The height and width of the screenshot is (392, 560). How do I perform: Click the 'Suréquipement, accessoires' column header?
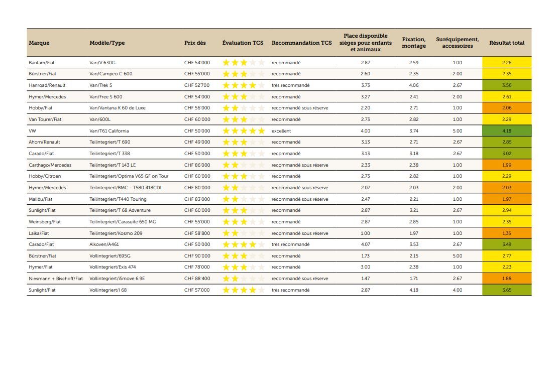pyautogui.click(x=458, y=43)
